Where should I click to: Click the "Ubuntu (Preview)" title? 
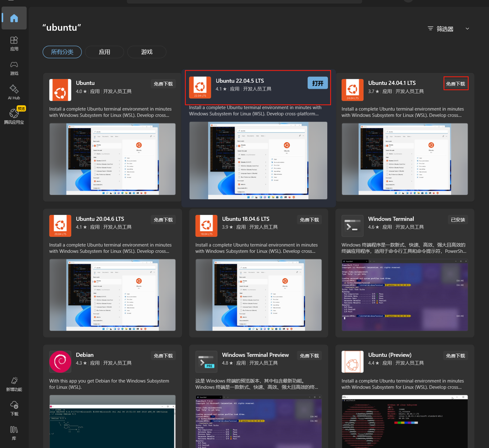390,355
